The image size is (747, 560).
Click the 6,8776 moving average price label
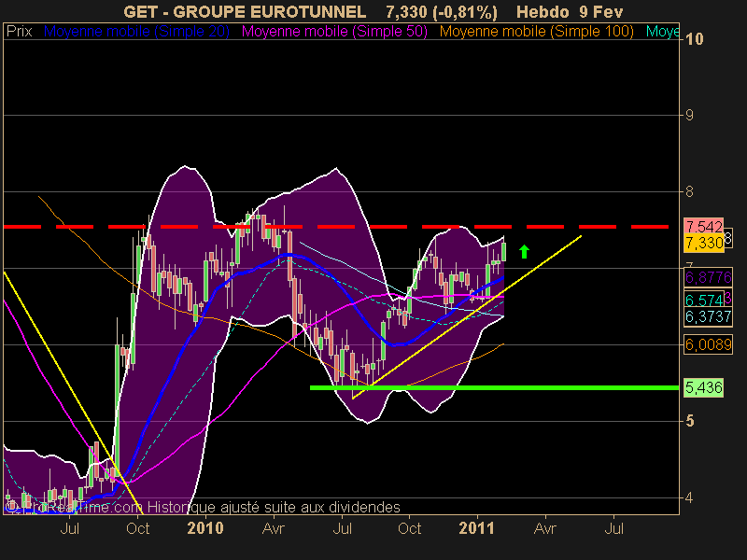click(708, 277)
